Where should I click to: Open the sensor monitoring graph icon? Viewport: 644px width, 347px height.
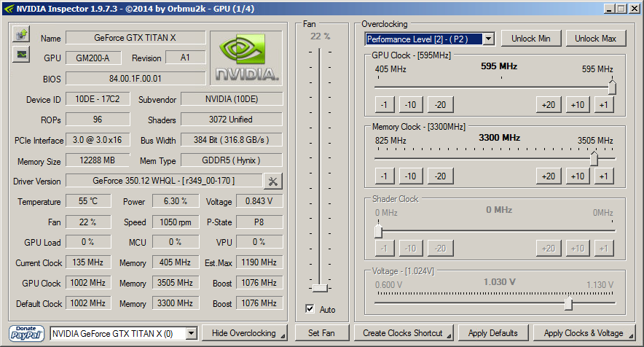coord(21,54)
